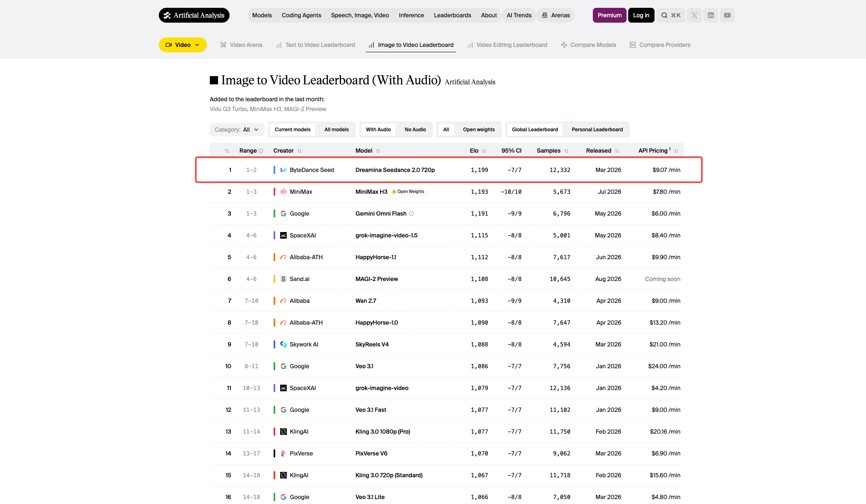The width and height of the screenshot is (866, 504).
Task: Open the Category: All dropdown
Action: click(x=237, y=130)
